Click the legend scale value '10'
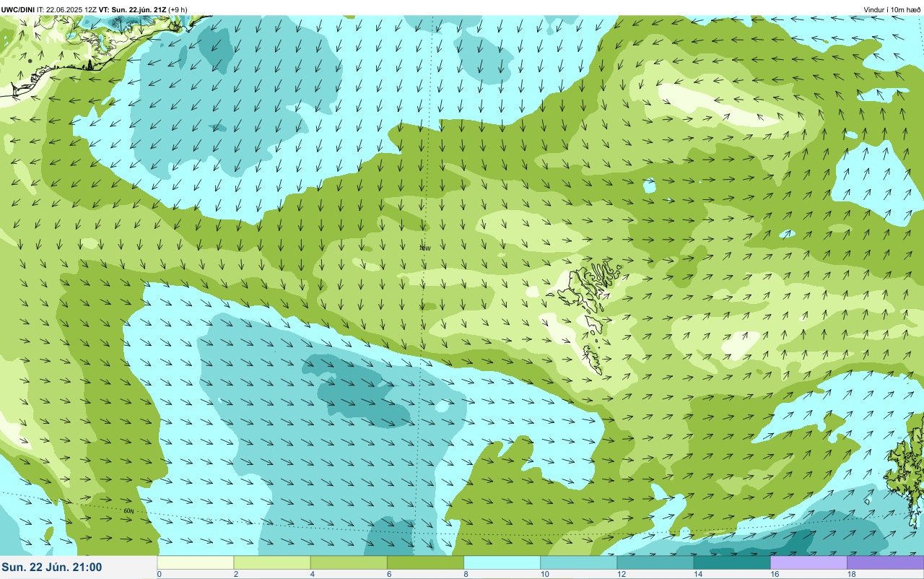924x579 pixels. [x=544, y=575]
